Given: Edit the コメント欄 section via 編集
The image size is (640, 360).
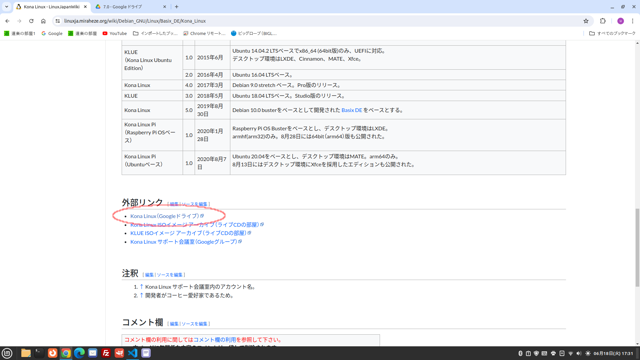Looking at the screenshot, I should (x=174, y=324).
